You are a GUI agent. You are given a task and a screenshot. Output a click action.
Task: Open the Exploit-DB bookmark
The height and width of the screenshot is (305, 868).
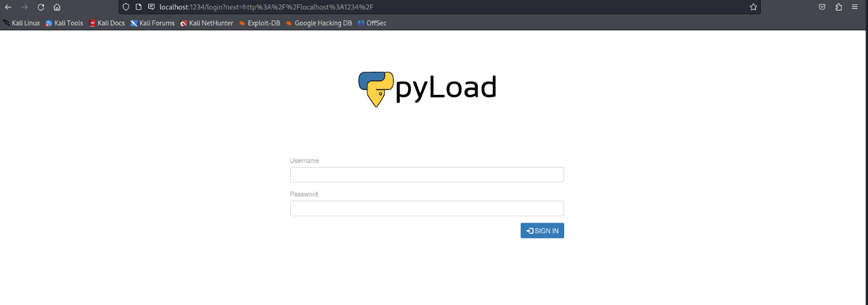click(x=259, y=23)
